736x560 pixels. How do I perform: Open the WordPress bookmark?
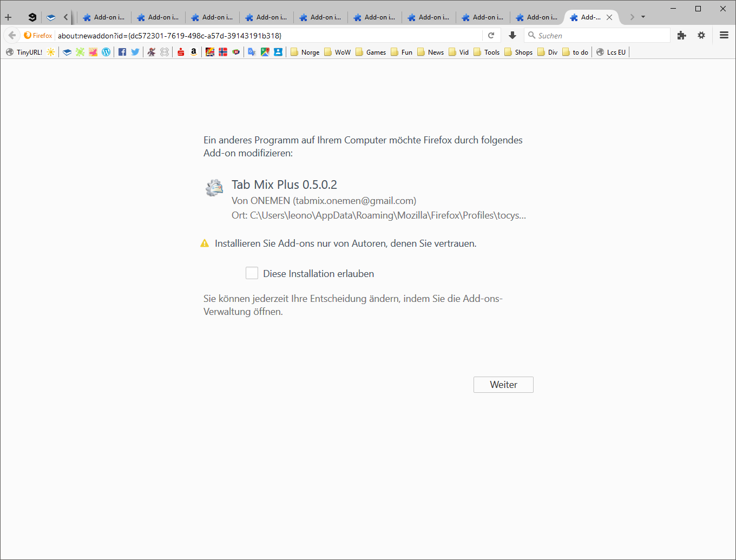[x=106, y=52]
